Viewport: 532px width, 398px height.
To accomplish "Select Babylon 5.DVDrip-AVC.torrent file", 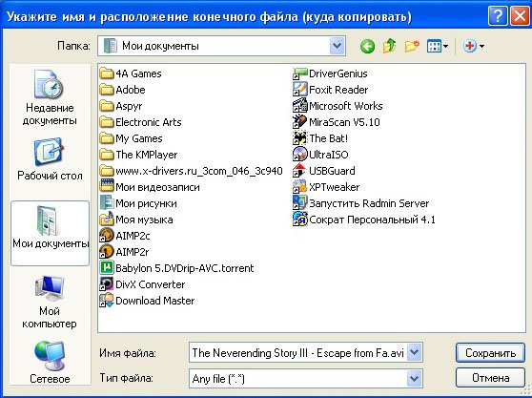I will pyautogui.click(x=176, y=268).
